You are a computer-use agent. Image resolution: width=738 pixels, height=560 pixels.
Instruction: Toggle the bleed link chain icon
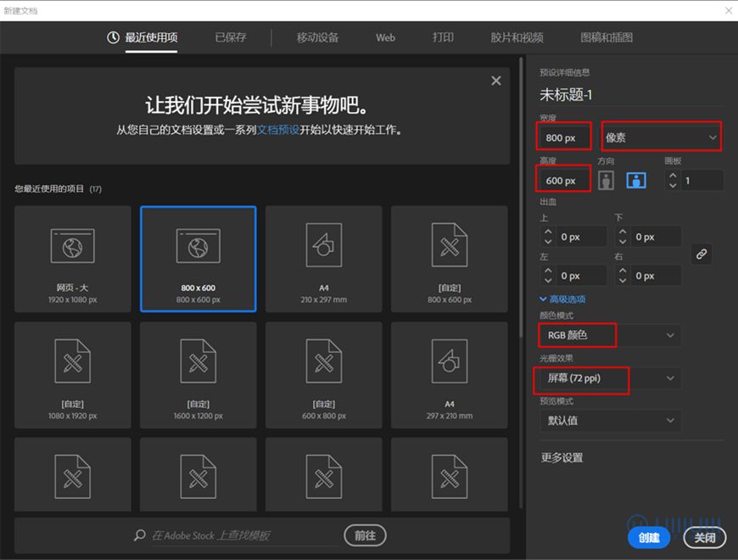point(702,254)
